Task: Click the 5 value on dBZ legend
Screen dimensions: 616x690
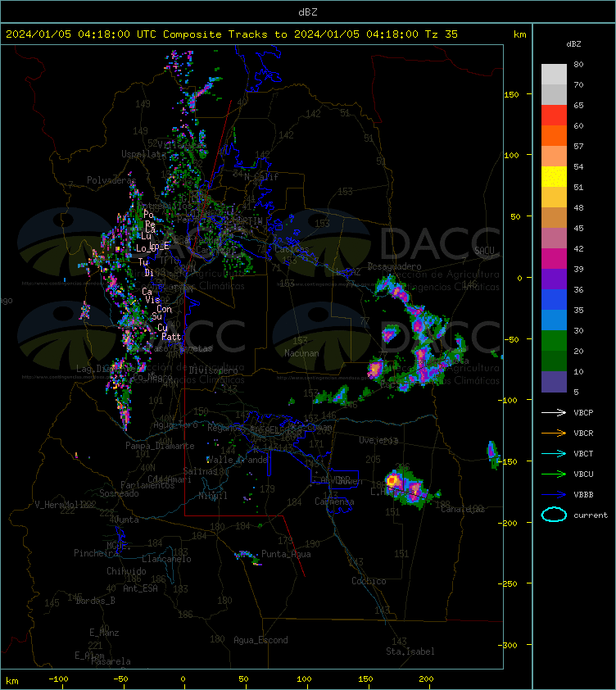Action: pos(577,392)
